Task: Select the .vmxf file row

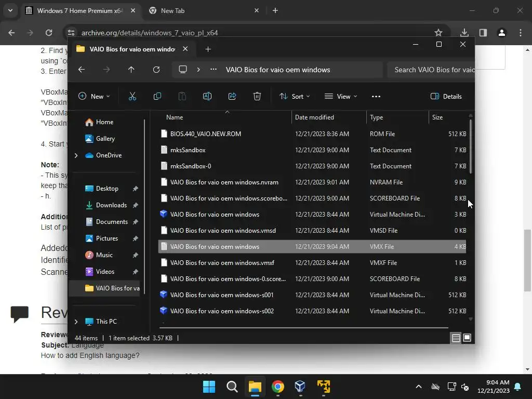Action: pos(312,262)
